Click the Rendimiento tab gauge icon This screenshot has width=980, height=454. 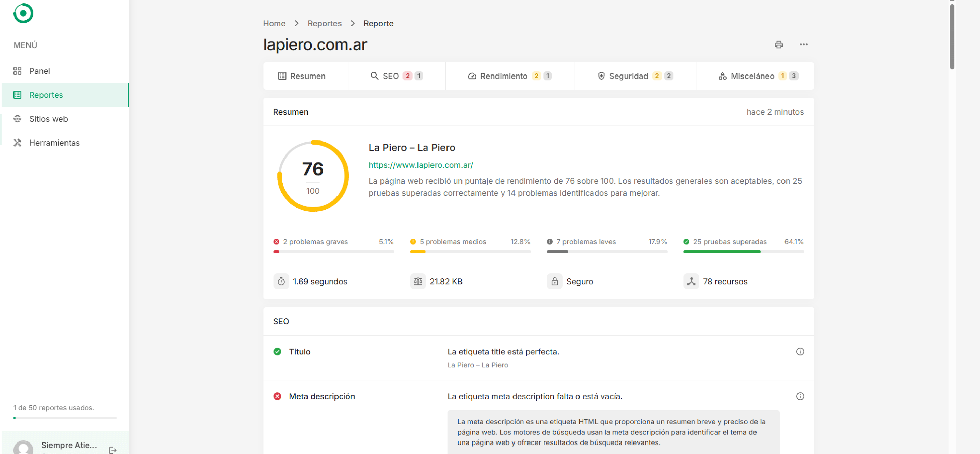point(472,76)
